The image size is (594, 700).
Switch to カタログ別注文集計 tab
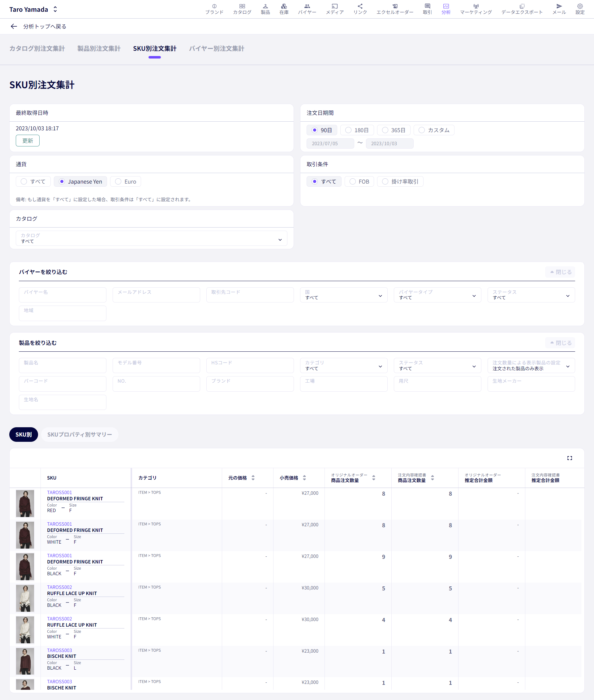pos(37,49)
